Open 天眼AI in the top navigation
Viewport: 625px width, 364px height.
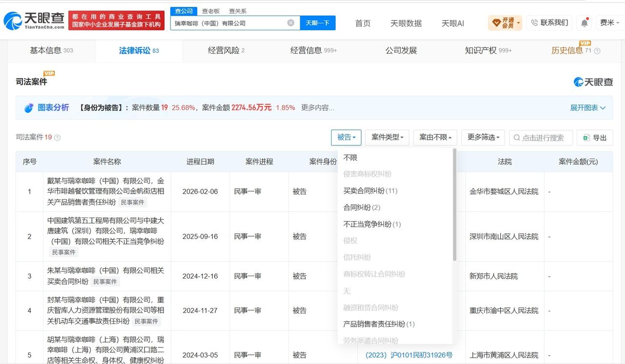click(453, 23)
